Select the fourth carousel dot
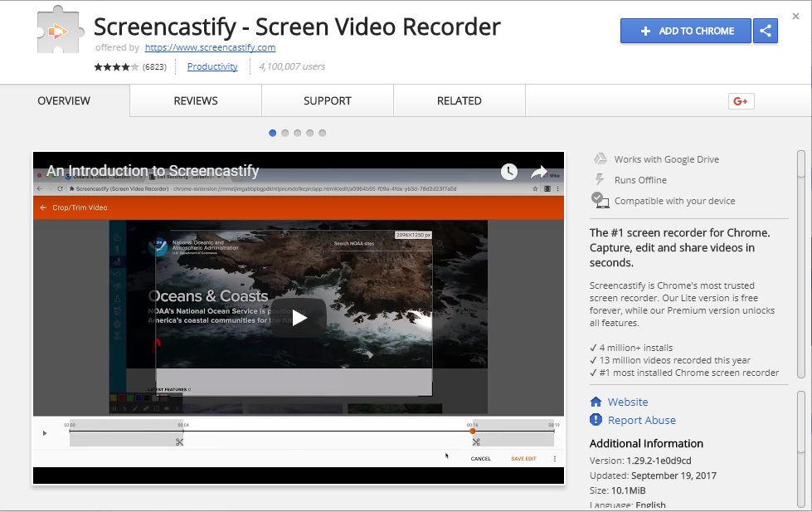The height and width of the screenshot is (512, 812). [309, 133]
